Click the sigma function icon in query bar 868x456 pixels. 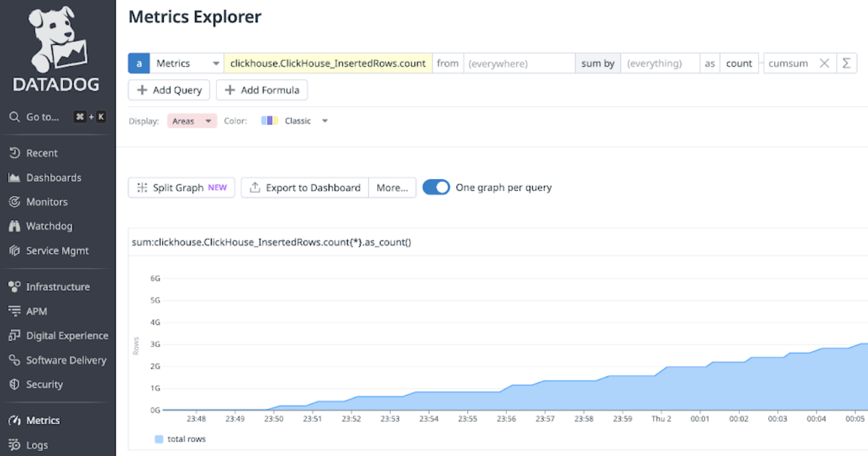pyautogui.click(x=847, y=63)
